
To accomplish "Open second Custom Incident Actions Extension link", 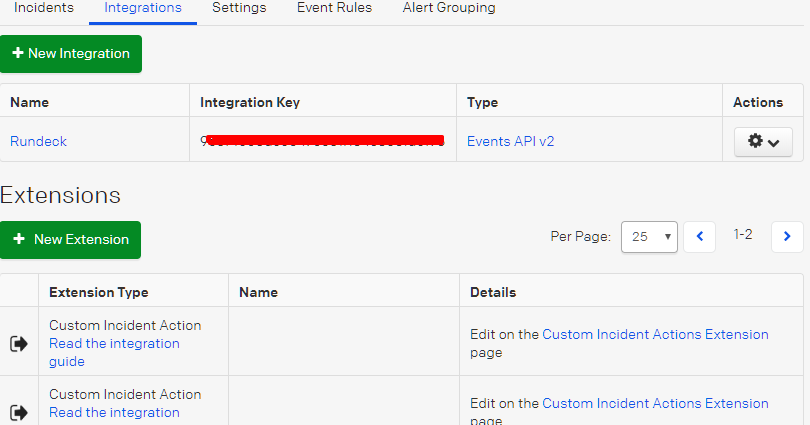I will point(655,403).
